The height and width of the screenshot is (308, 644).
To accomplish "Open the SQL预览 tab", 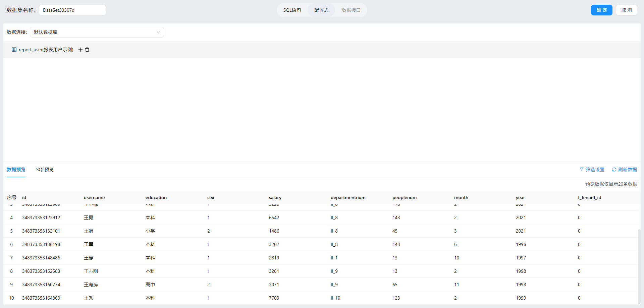I will 45,170.
